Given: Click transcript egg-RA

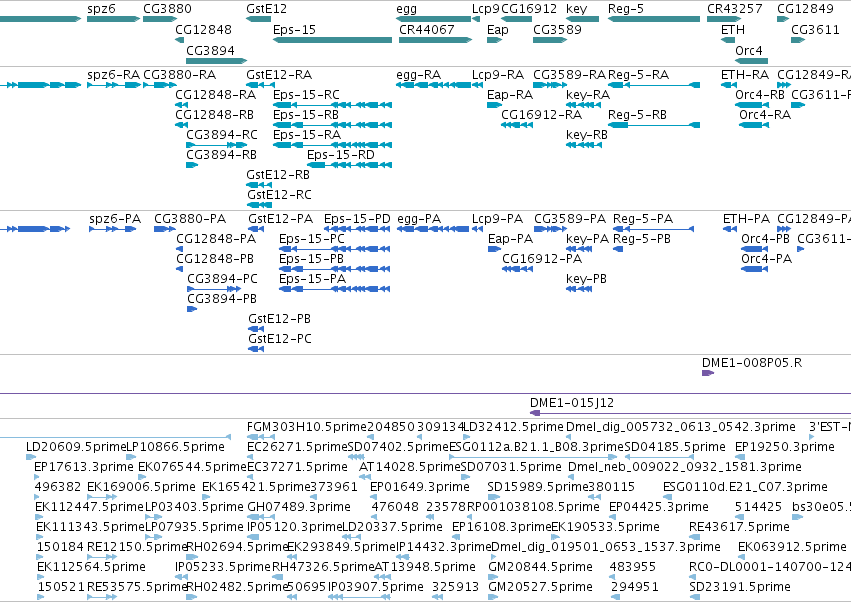Looking at the screenshot, I should [x=433, y=85].
